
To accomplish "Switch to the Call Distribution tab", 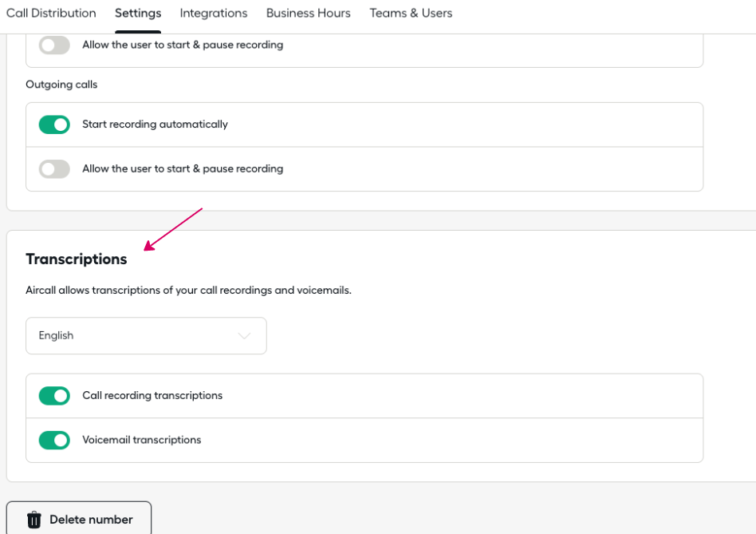I will pyautogui.click(x=51, y=13).
